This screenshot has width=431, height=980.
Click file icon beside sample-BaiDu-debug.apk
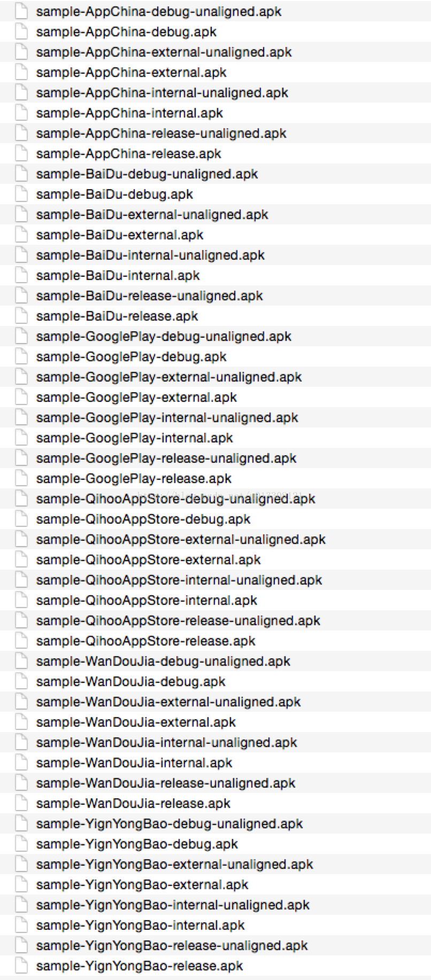pyautogui.click(x=21, y=194)
